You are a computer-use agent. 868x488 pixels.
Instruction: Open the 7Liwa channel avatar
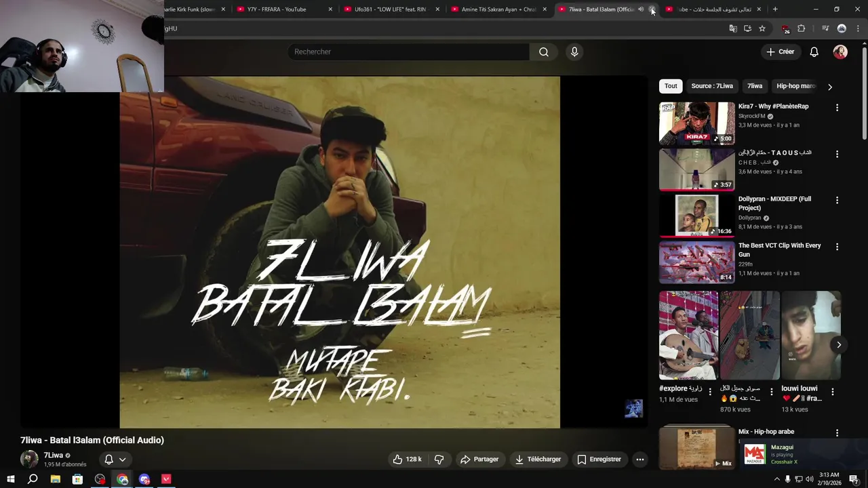[x=29, y=459]
